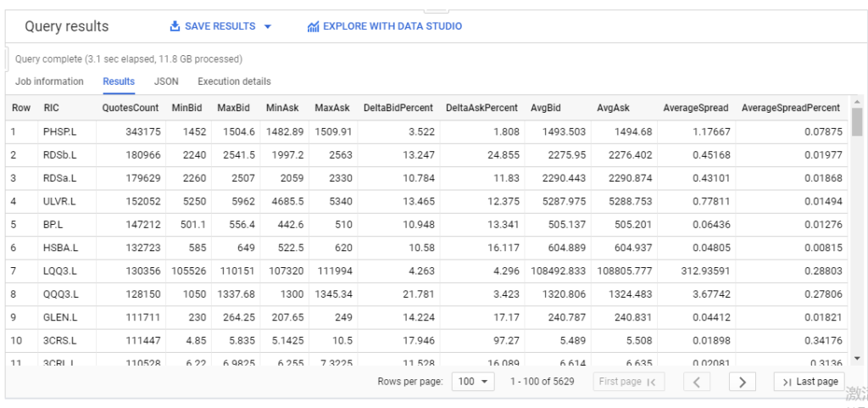Image resolution: width=868 pixels, height=408 pixels.
Task: Click the QuotesCount column header
Action: (130, 108)
